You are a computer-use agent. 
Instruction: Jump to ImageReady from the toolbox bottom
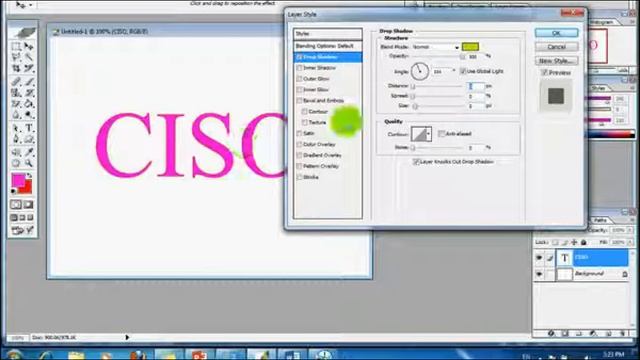pos(22,231)
